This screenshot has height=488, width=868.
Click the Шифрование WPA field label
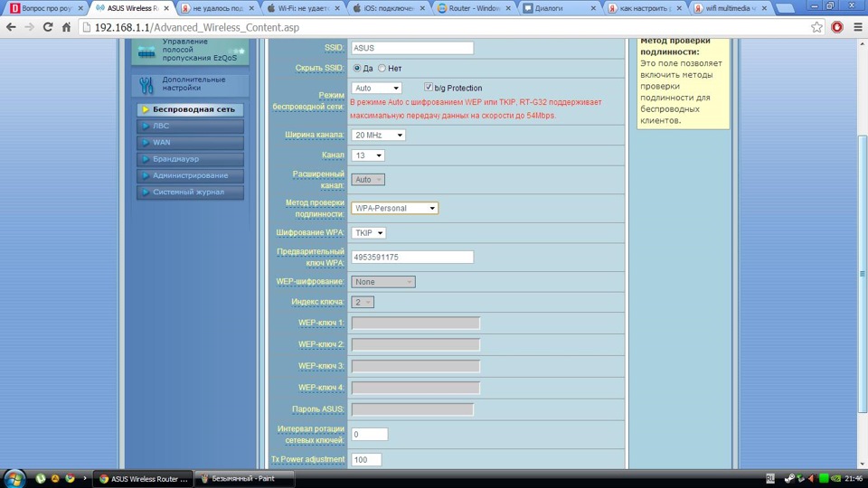pyautogui.click(x=310, y=233)
